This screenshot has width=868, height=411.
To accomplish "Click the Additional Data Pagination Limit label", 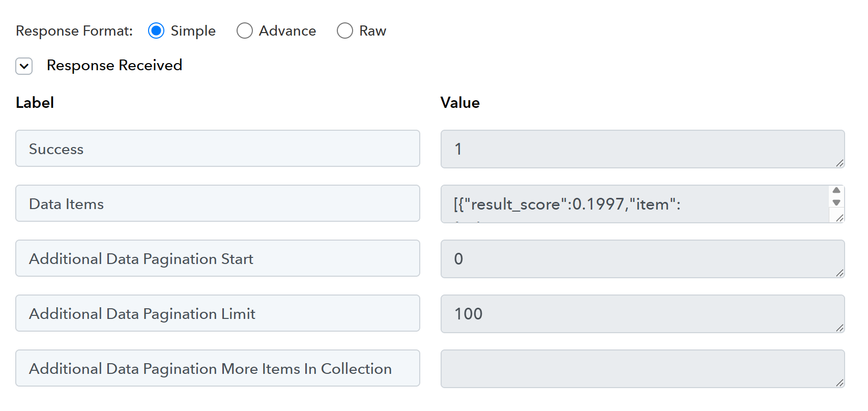I will [217, 313].
